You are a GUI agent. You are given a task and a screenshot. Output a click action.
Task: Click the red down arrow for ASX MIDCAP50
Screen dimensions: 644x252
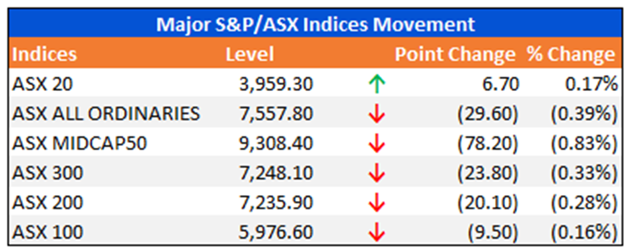point(377,144)
